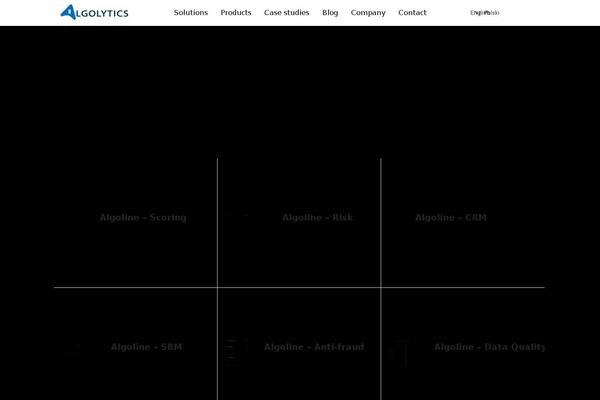This screenshot has width=600, height=400.
Task: Open Algoline - Risk product
Action: 317,217
